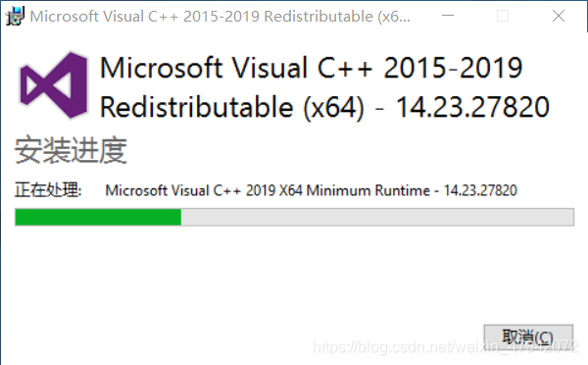Close the installer window with the X
The width and height of the screenshot is (588, 365).
point(559,16)
